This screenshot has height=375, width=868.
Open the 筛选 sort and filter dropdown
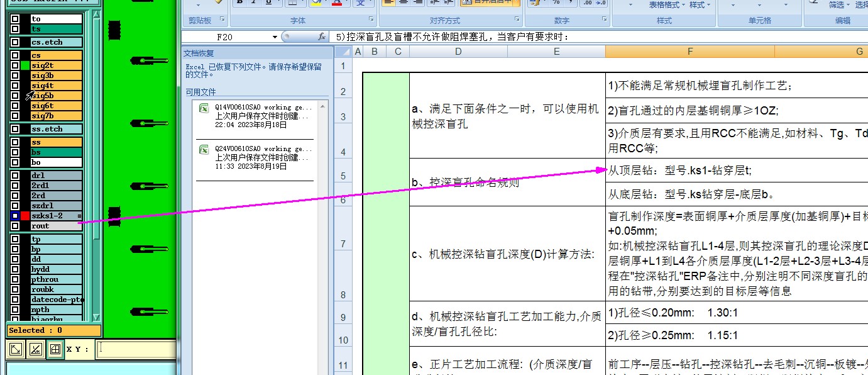[x=840, y=5]
